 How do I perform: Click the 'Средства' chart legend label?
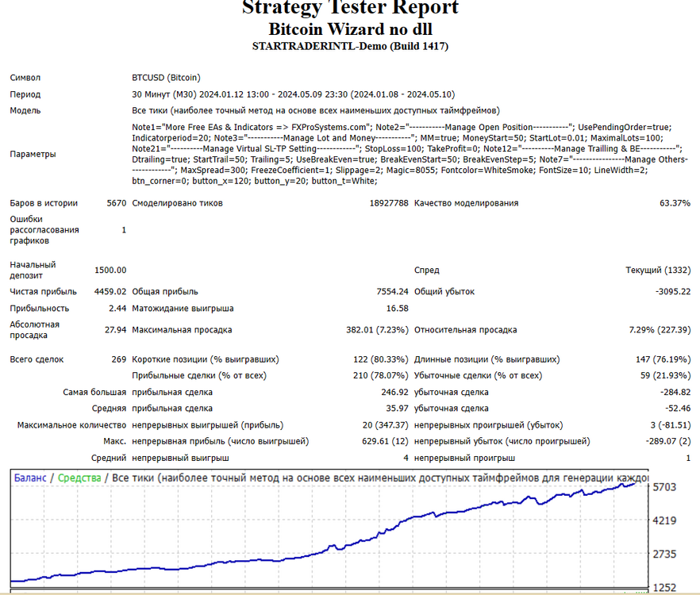tap(79, 478)
